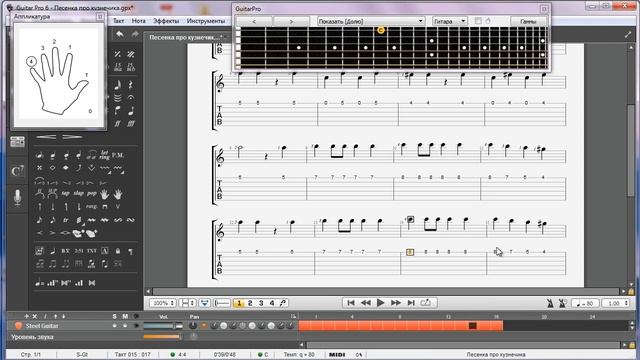The height and width of the screenshot is (360, 640).
Task: Select the trill (tr) icon
Action: (x=65, y=220)
